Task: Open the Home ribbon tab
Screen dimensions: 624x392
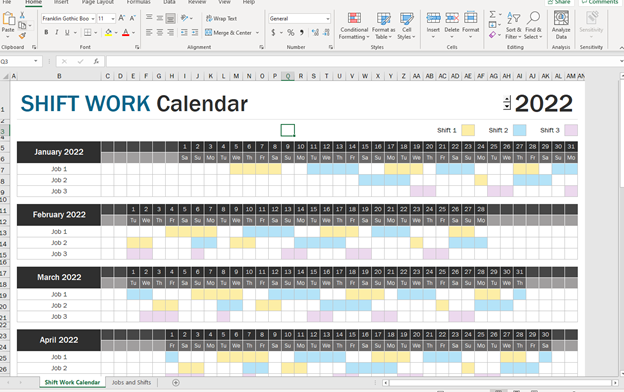Action: (33, 2)
